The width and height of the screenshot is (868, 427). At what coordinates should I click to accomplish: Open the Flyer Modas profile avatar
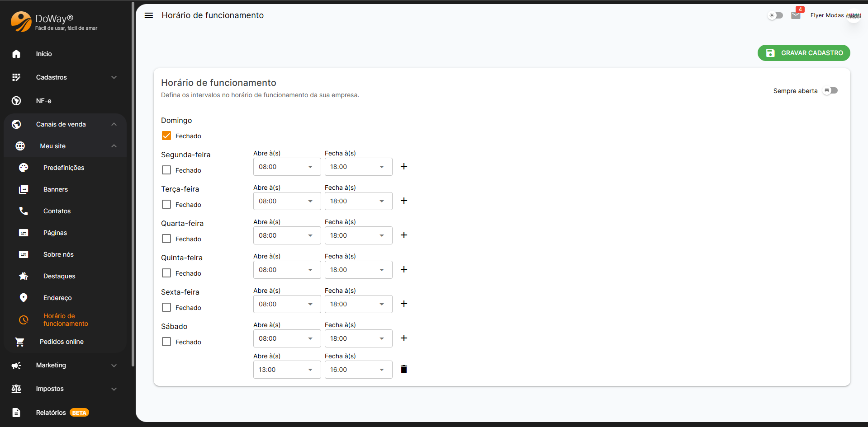click(x=853, y=15)
